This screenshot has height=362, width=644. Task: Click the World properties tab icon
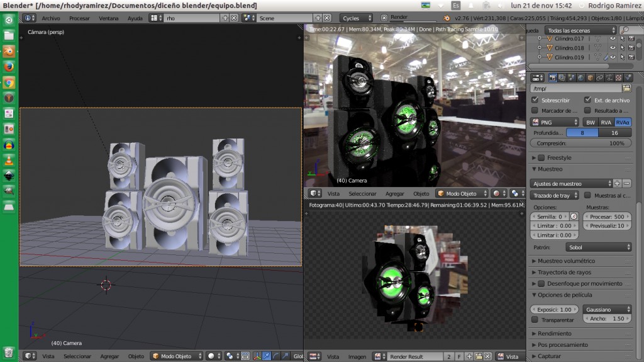coord(581,77)
